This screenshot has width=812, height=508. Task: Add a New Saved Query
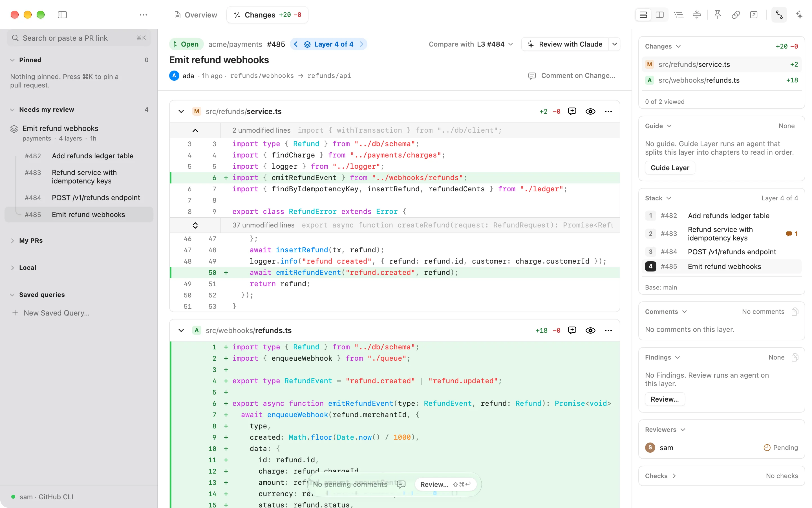pos(51,313)
